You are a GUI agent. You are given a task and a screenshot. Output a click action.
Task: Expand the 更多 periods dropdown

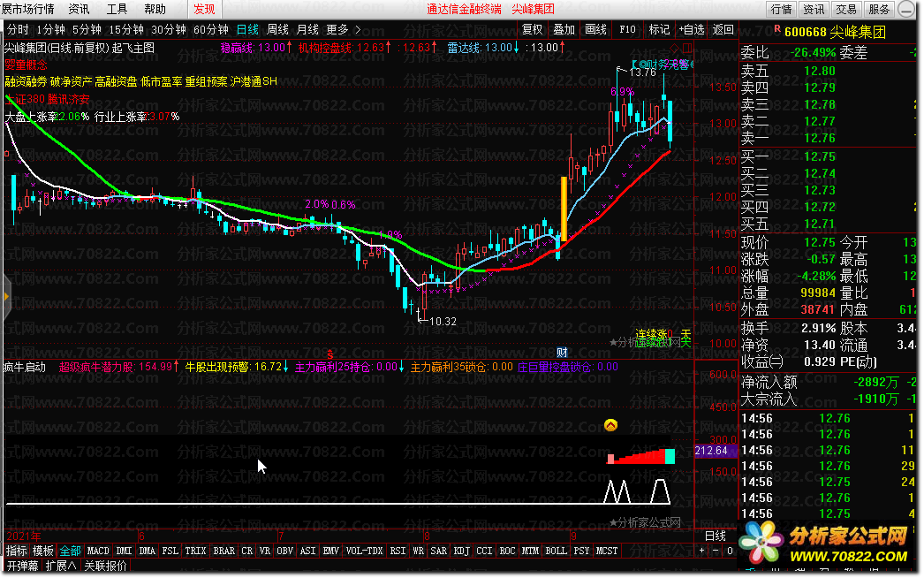pyautogui.click(x=343, y=29)
